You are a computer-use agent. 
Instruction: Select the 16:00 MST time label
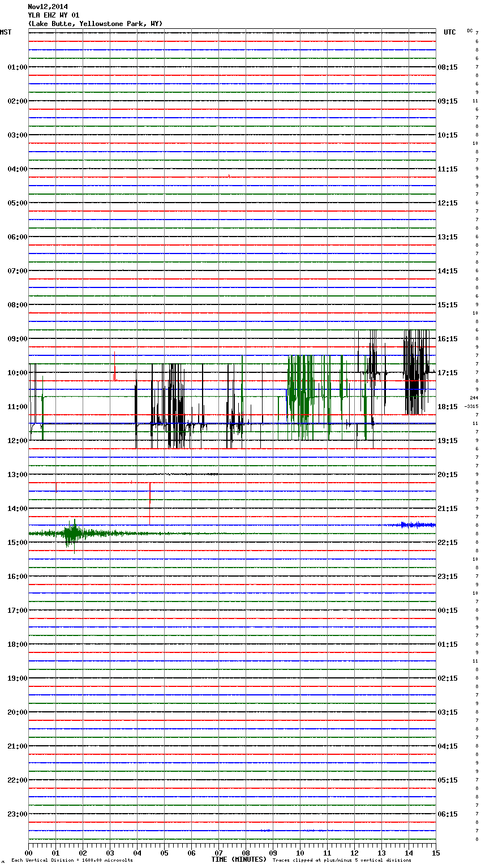(x=18, y=577)
